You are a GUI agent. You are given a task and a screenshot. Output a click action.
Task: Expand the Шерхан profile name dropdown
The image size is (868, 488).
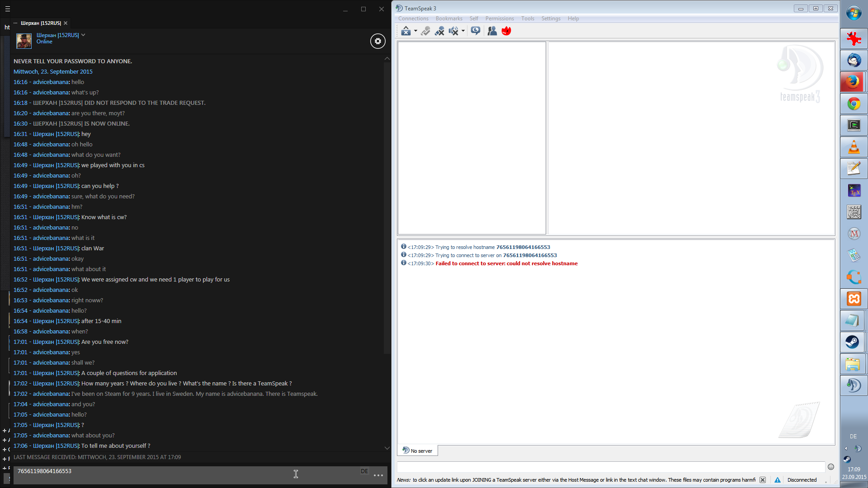click(x=83, y=35)
